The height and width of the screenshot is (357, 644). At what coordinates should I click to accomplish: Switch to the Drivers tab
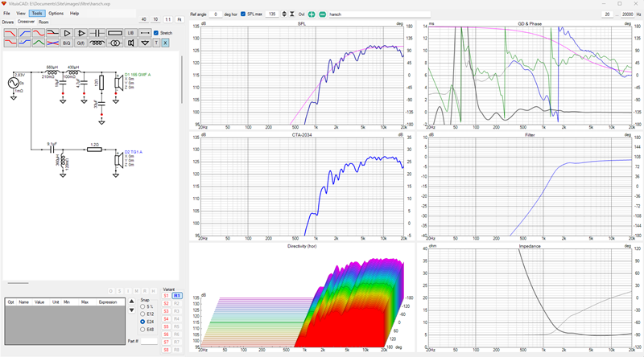[x=8, y=23]
